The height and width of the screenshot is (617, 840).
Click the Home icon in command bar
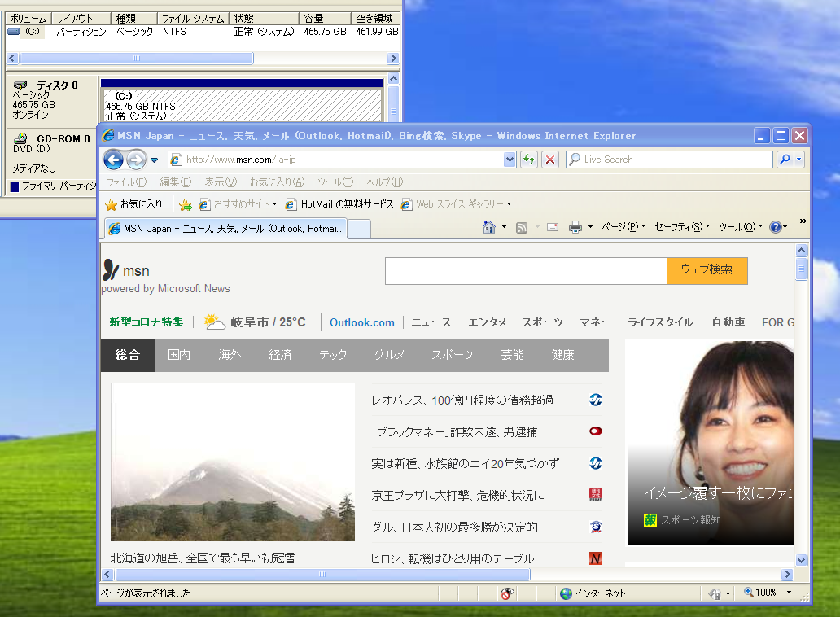coord(489,227)
